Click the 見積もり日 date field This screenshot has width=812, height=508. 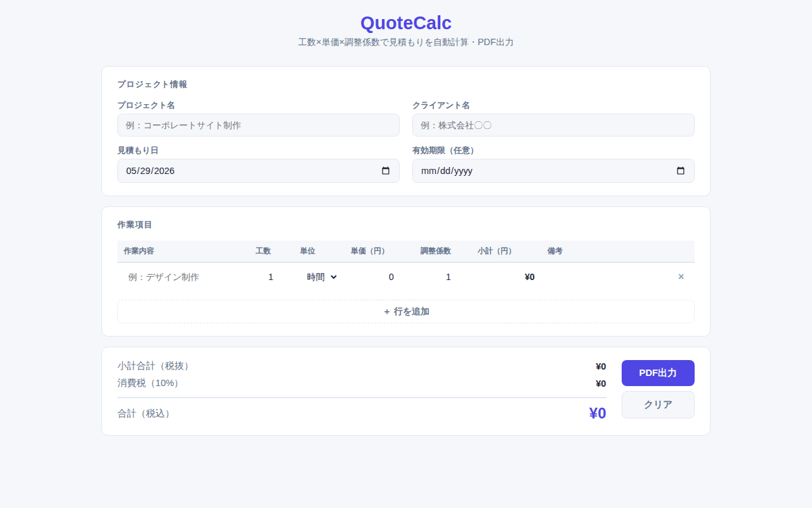[x=258, y=171]
